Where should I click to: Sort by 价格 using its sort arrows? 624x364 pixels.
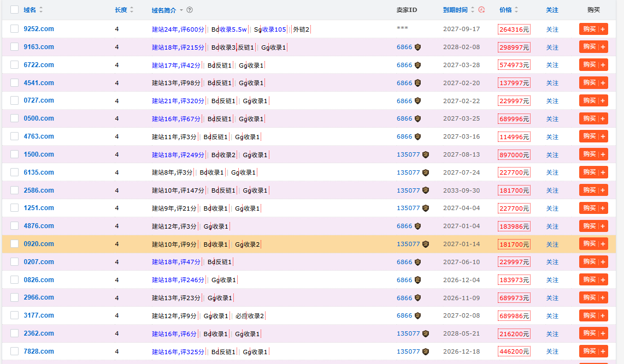(516, 10)
